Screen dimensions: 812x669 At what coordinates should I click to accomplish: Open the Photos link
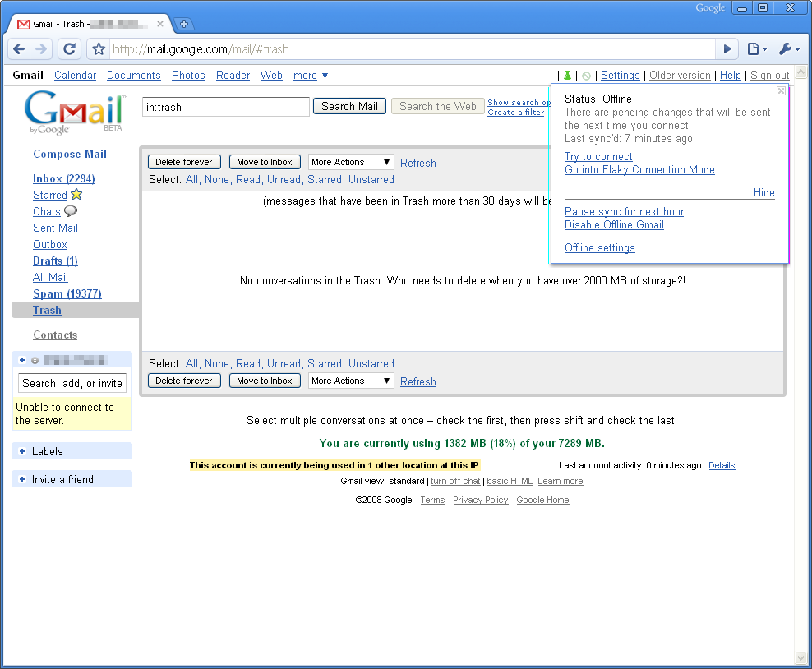[x=188, y=76]
